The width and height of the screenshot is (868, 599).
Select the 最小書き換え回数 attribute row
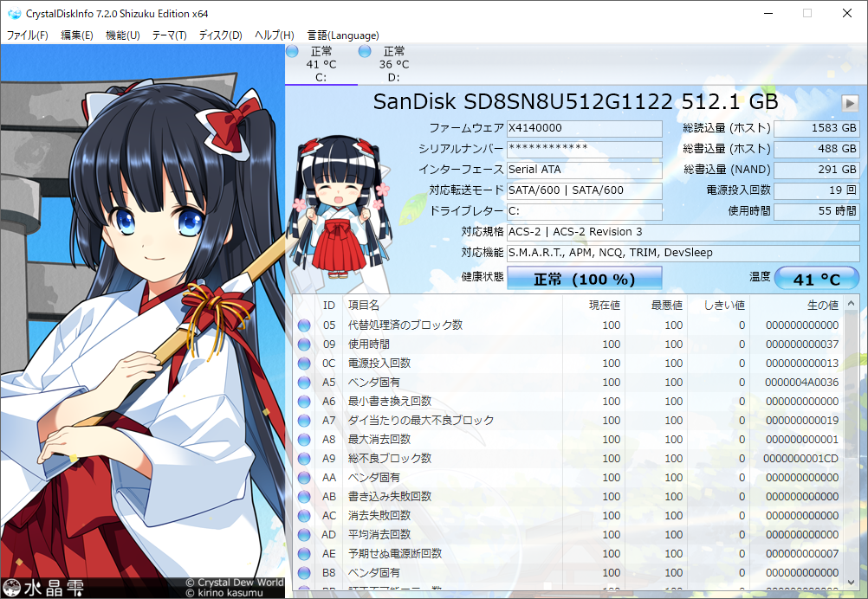coord(568,402)
